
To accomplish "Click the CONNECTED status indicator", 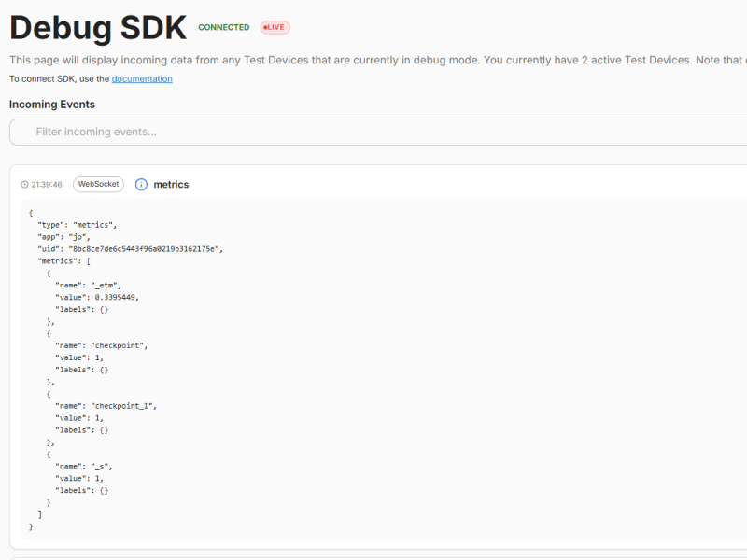I will pyautogui.click(x=223, y=27).
